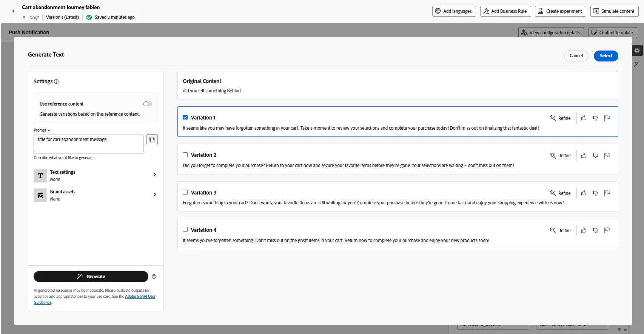This screenshot has height=334, width=644.
Task: Click the settings gear icon on right rail
Action: click(637, 51)
